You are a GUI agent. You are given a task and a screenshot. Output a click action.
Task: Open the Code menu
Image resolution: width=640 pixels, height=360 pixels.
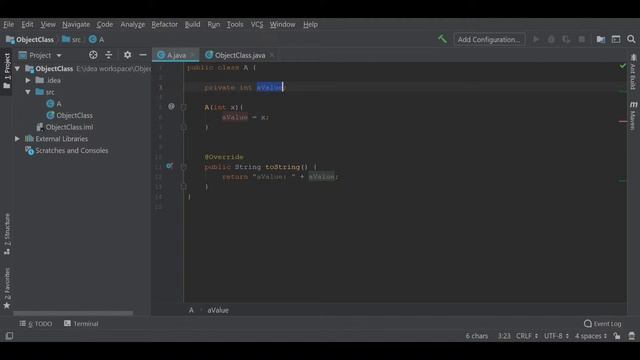105,24
